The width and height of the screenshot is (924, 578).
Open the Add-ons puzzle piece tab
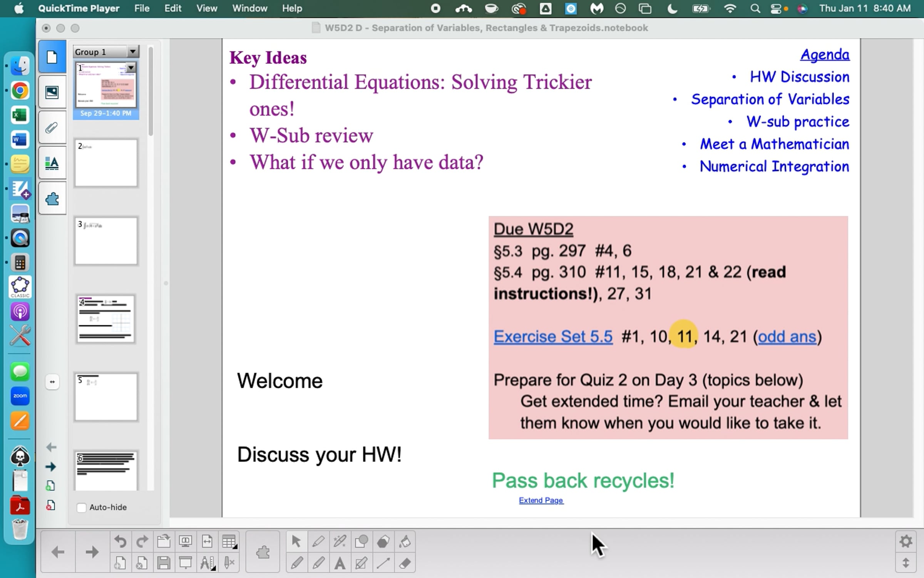point(52,199)
